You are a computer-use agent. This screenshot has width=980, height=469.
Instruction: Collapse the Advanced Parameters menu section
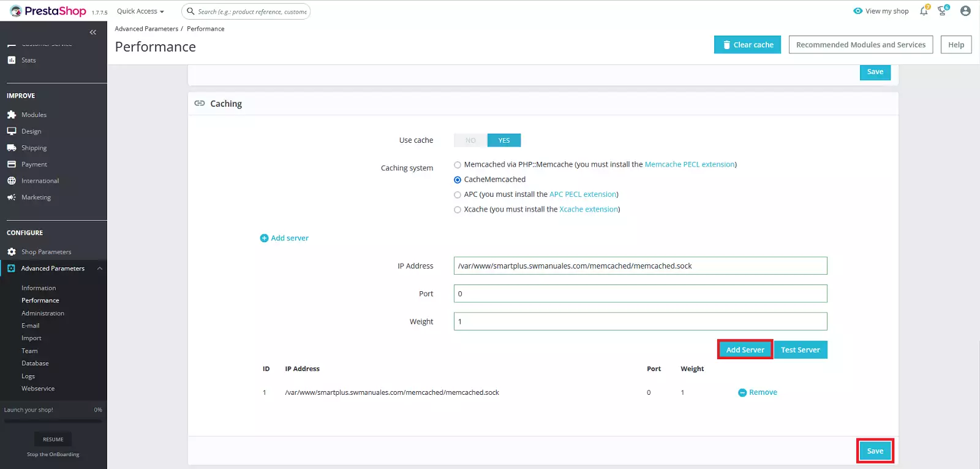(99, 269)
